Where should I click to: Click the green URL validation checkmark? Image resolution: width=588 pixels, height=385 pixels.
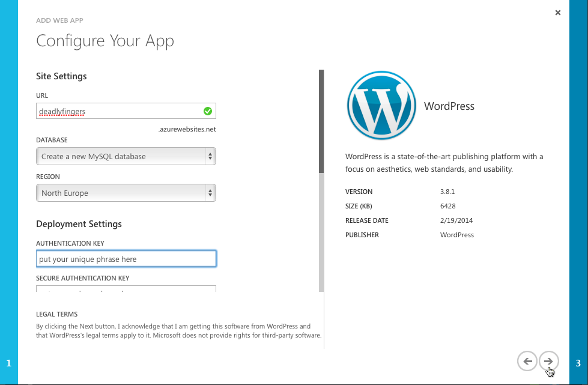click(x=208, y=111)
